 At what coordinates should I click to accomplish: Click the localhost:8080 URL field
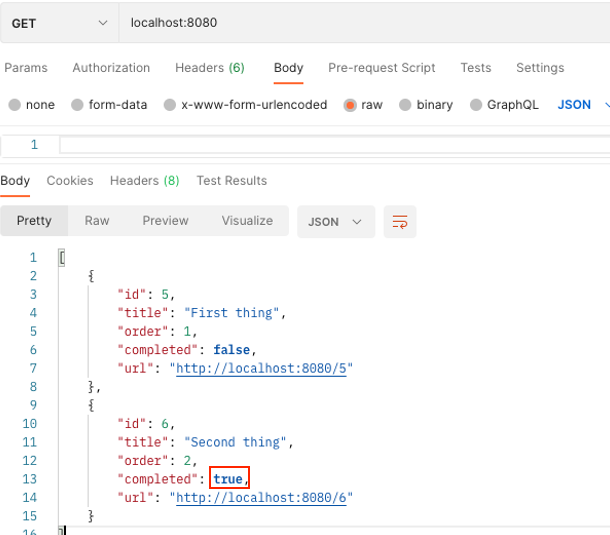364,23
